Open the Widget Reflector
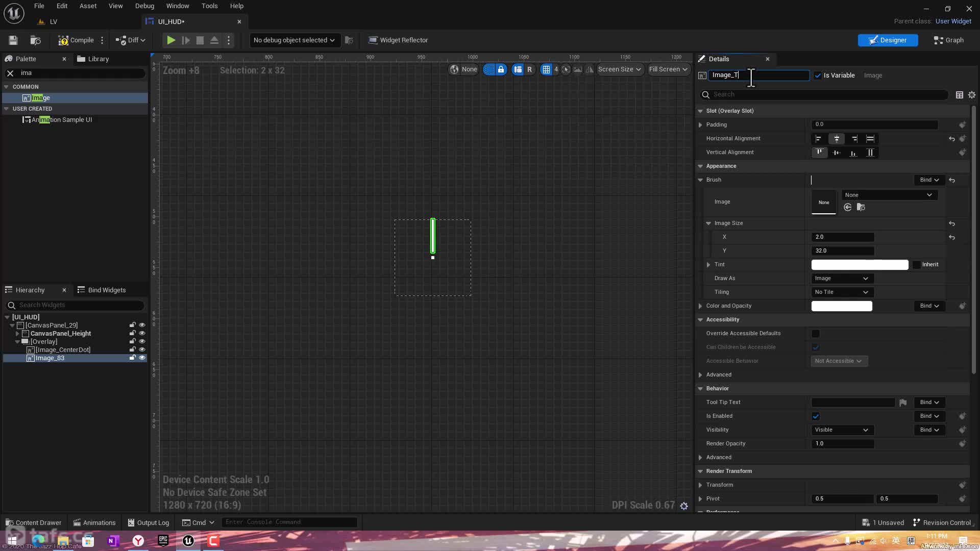 (398, 40)
